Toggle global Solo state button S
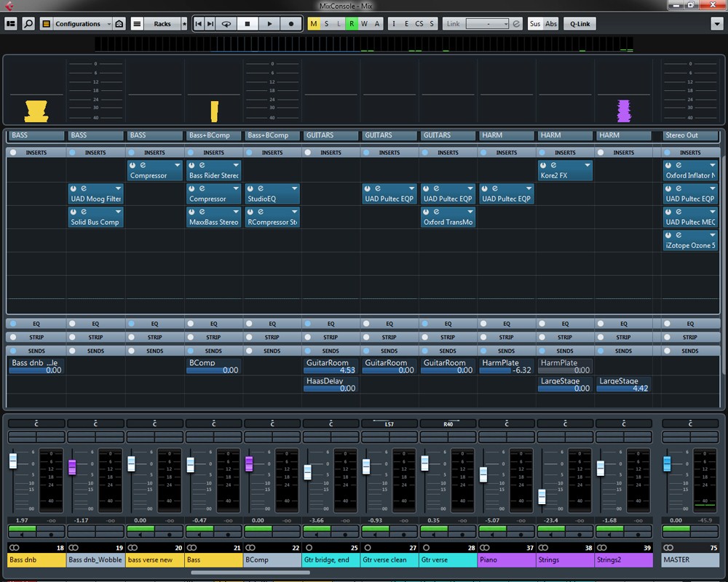728x582 pixels. (x=326, y=24)
